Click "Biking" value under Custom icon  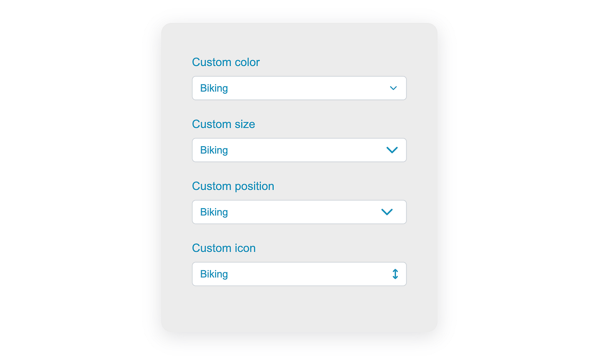coord(214,274)
